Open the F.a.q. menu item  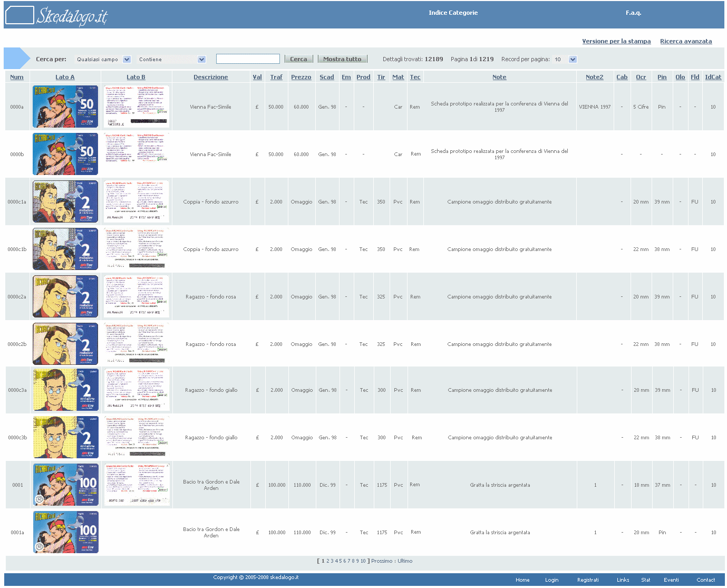(633, 13)
